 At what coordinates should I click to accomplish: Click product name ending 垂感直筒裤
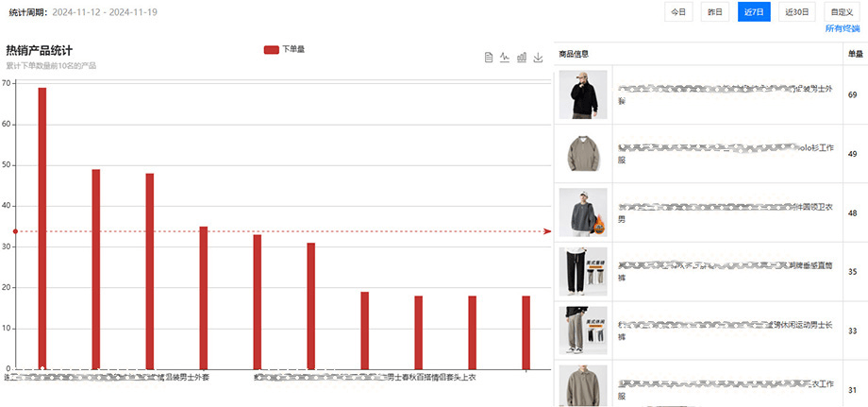(726, 271)
